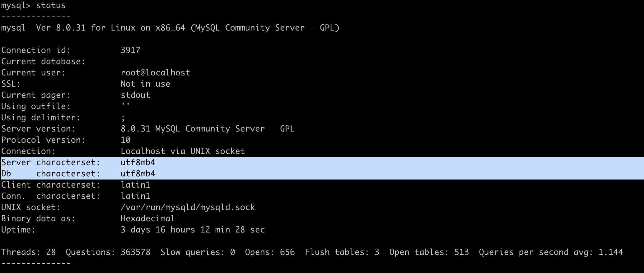Screen dimensions: 644x273
Task: Click the 'Server version:' label
Action: click(x=38, y=129)
